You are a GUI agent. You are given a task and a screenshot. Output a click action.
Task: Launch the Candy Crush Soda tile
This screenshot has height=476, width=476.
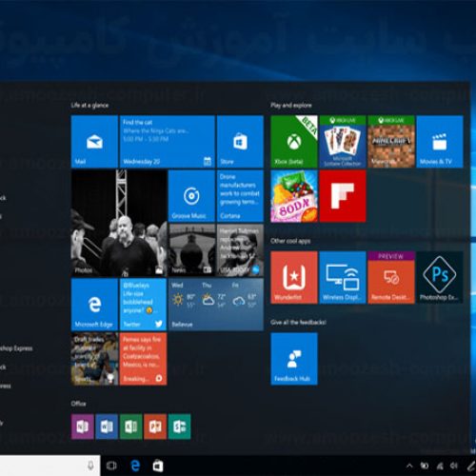[294, 196]
